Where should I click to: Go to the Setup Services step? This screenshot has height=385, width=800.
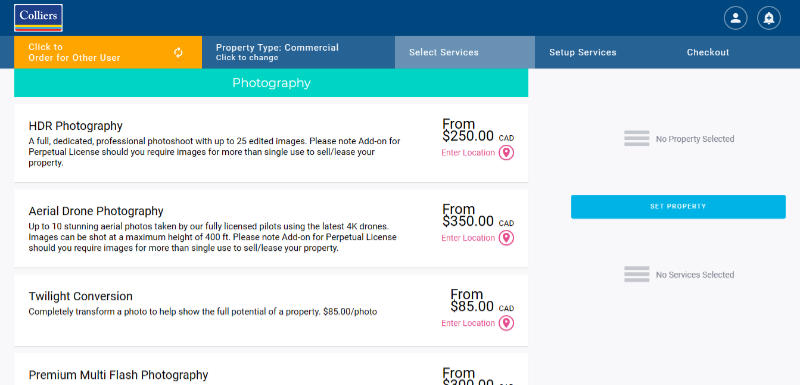pos(583,52)
